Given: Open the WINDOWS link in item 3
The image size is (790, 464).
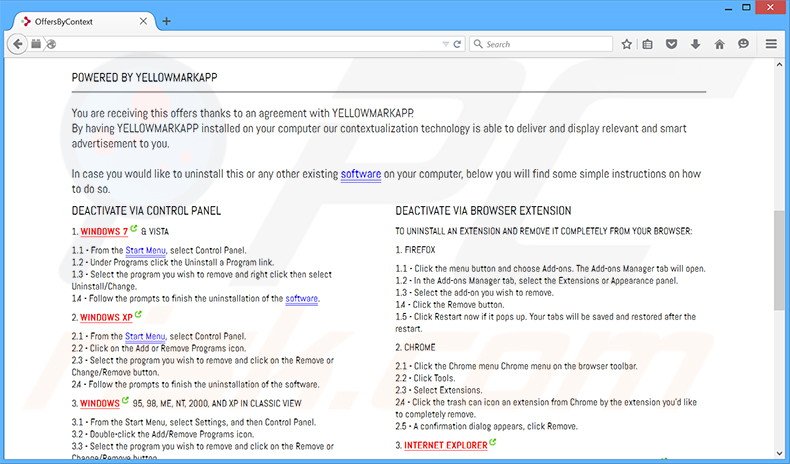Looking at the screenshot, I should click(100, 404).
